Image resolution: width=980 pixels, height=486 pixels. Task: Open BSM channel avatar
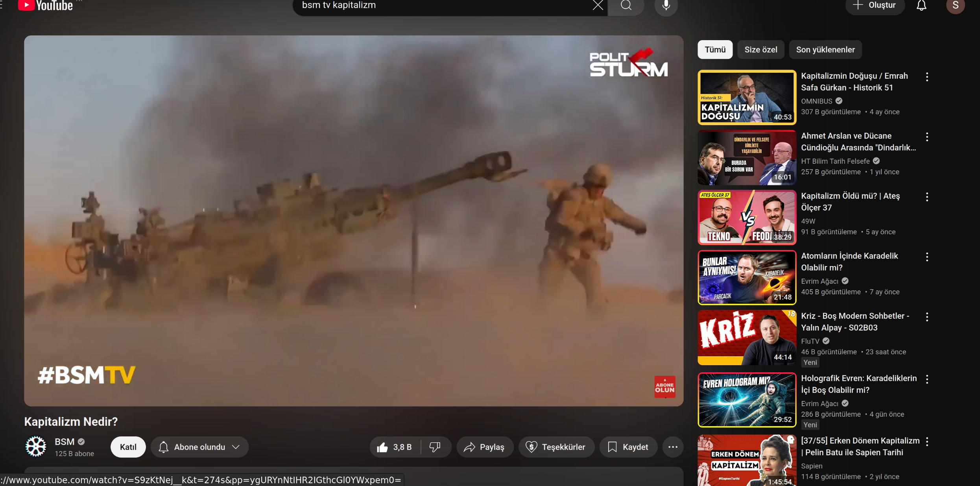(x=36, y=446)
